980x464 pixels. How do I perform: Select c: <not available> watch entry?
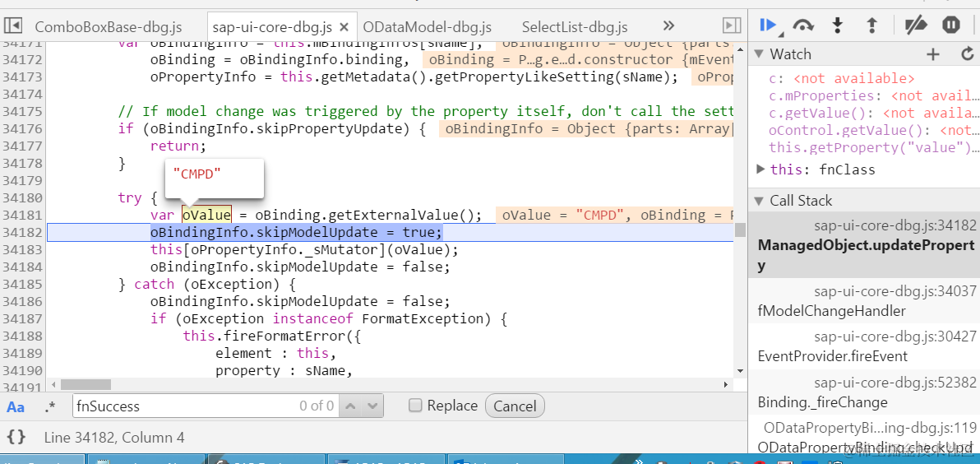(x=842, y=78)
